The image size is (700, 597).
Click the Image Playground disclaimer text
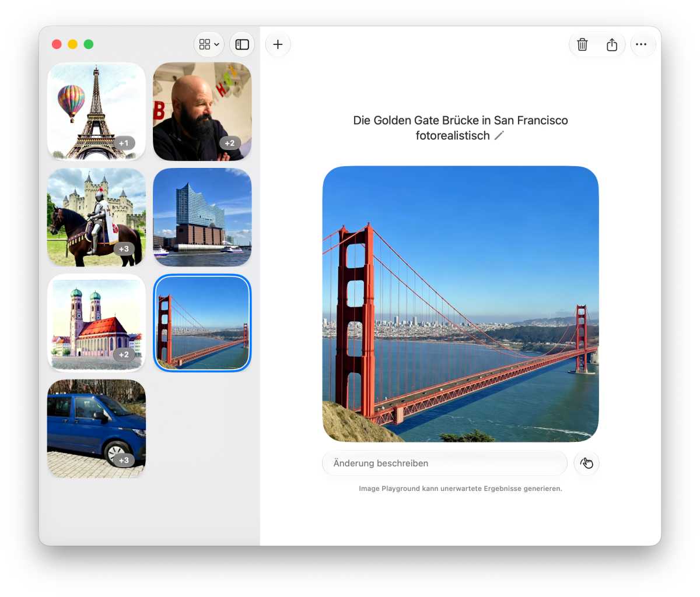[x=460, y=489]
